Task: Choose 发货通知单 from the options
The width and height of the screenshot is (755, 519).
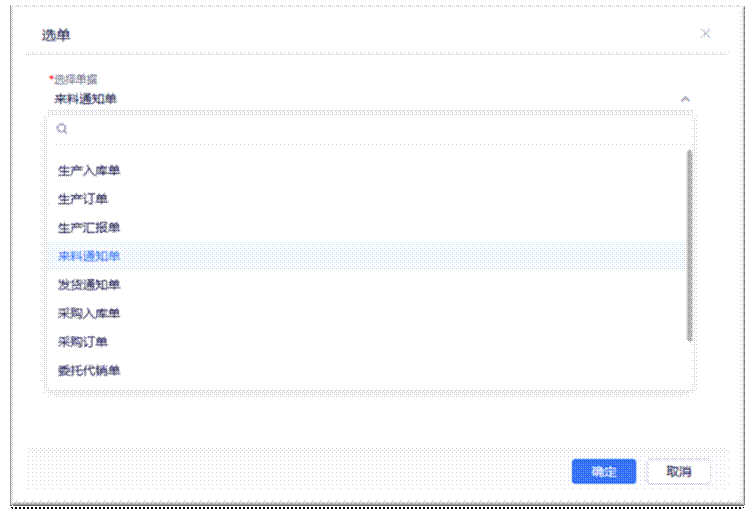Action: coord(89,285)
